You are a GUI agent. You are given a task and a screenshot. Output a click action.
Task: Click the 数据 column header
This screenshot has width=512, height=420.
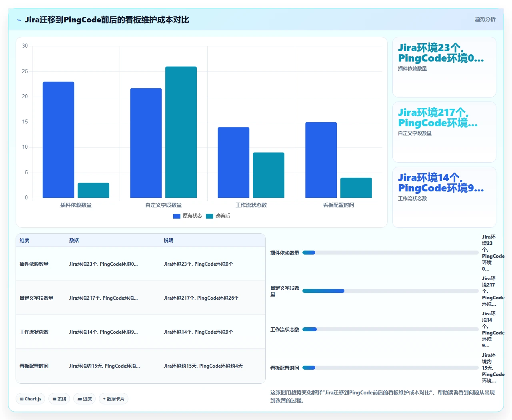coord(74,241)
